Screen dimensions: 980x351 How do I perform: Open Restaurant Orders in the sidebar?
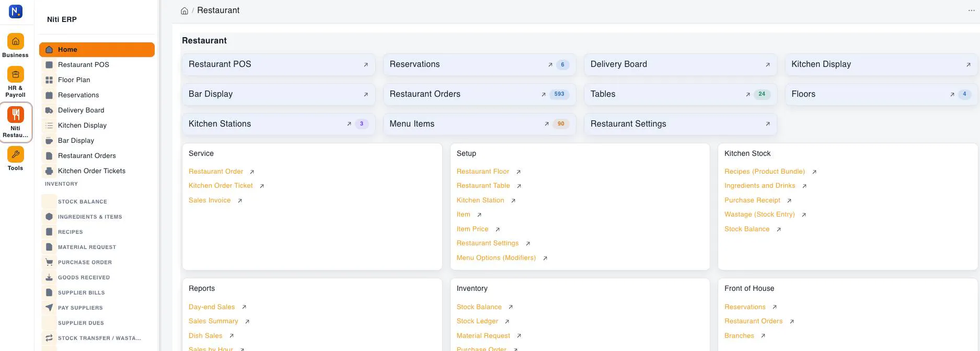(87, 156)
